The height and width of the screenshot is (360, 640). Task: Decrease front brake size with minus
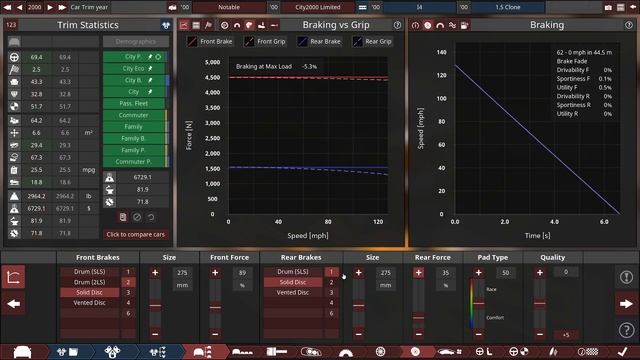coord(155,334)
